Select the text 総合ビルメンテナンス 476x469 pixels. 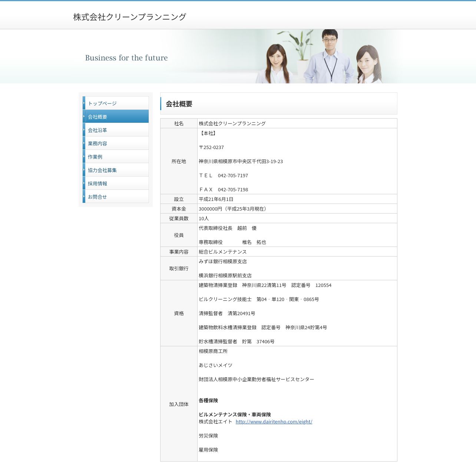pos(223,252)
